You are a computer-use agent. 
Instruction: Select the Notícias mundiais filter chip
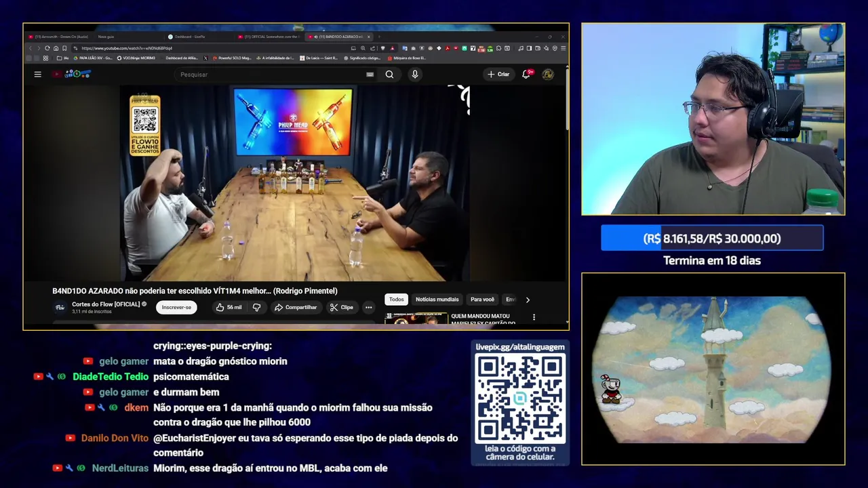point(437,300)
